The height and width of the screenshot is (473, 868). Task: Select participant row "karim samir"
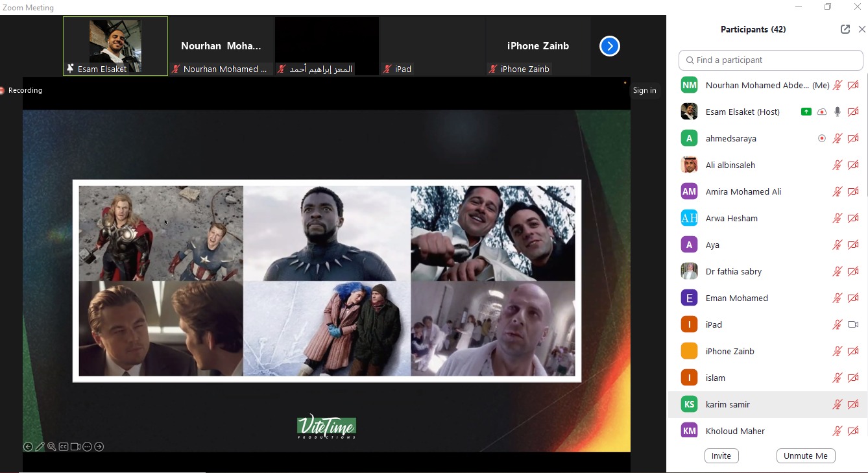(x=768, y=404)
